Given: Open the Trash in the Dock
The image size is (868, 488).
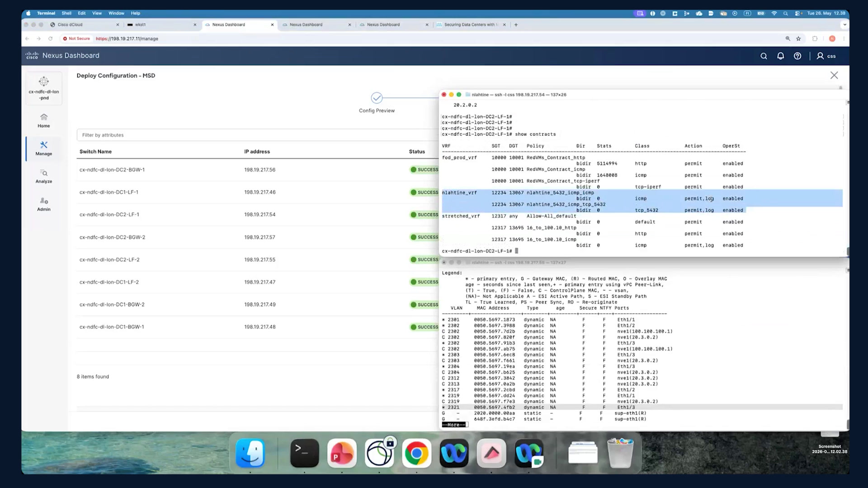Looking at the screenshot, I should [620, 453].
